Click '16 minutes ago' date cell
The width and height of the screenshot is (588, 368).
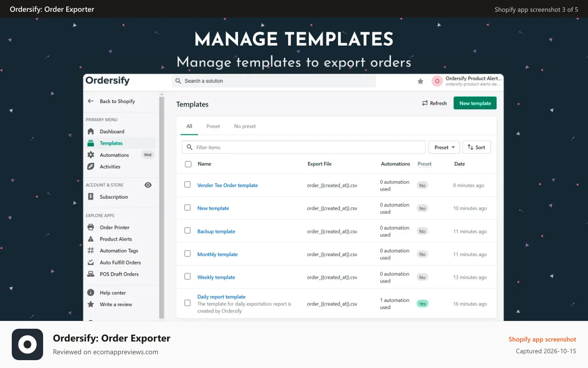(x=470, y=304)
